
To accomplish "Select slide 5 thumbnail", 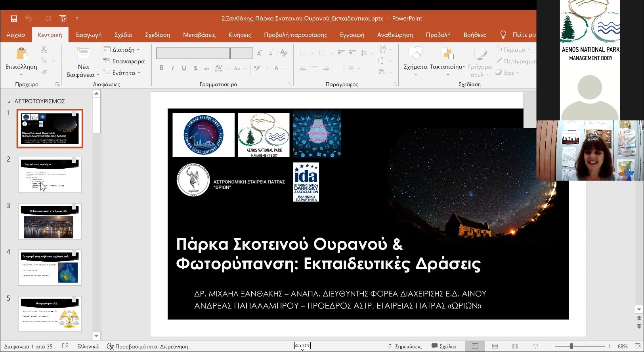I will tap(50, 314).
